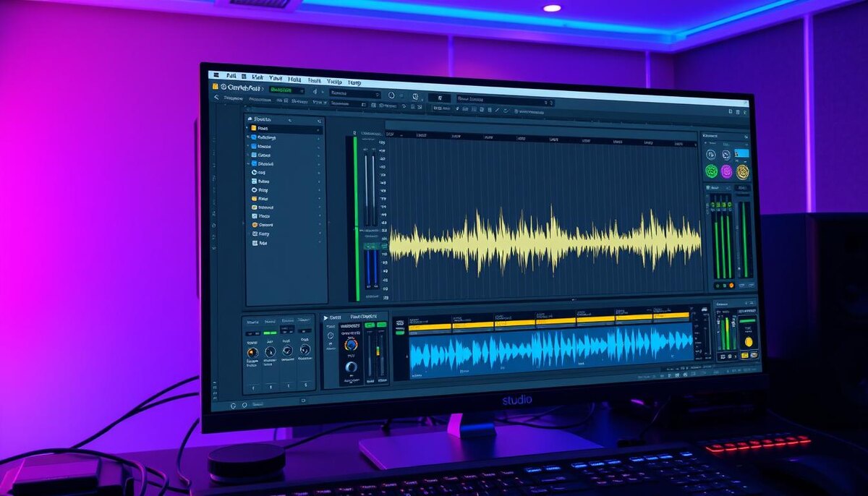The height and width of the screenshot is (496, 868).
Task: Click the yellow waveform in the main editor
Action: pos(544,240)
